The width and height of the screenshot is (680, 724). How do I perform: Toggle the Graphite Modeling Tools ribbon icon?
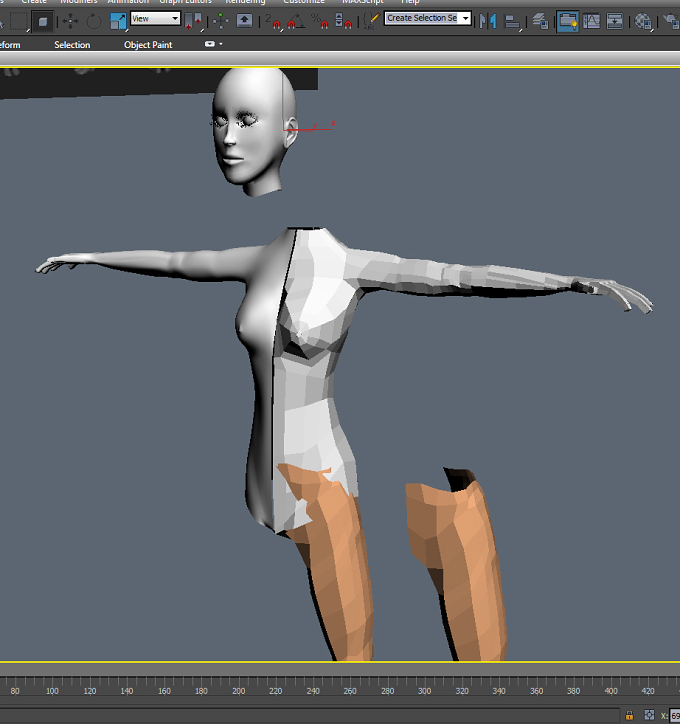click(567, 21)
